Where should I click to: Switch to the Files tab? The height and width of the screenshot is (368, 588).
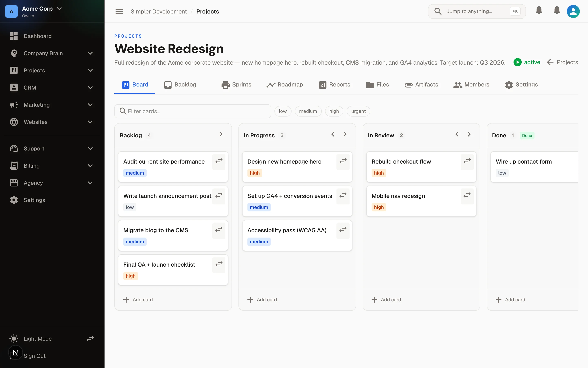click(x=377, y=85)
